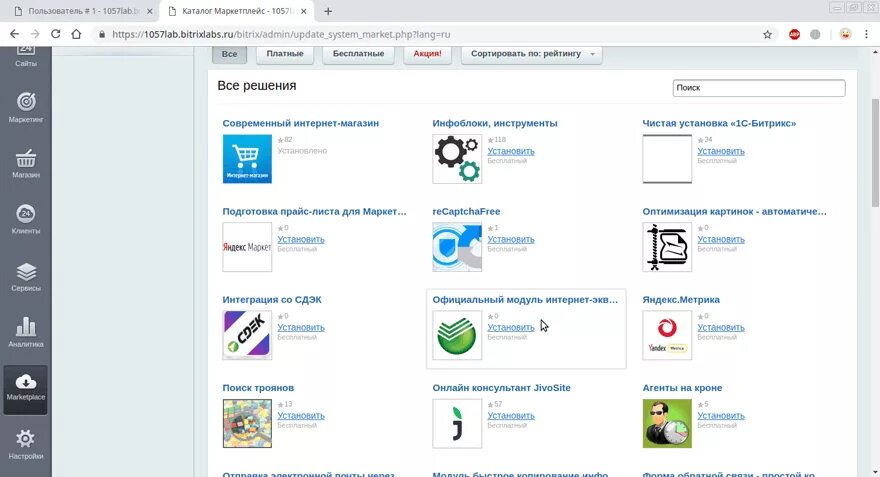Open the Клиенты sidebar section
This screenshot has width=880, height=477.
(26, 219)
